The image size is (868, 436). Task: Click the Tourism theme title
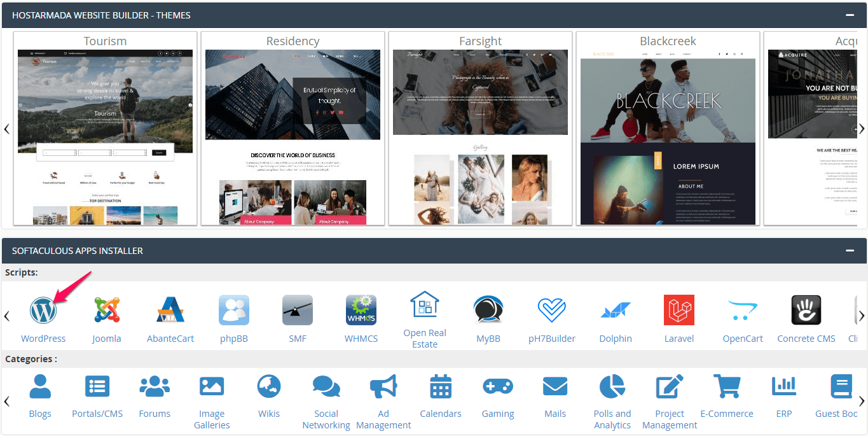(x=106, y=41)
